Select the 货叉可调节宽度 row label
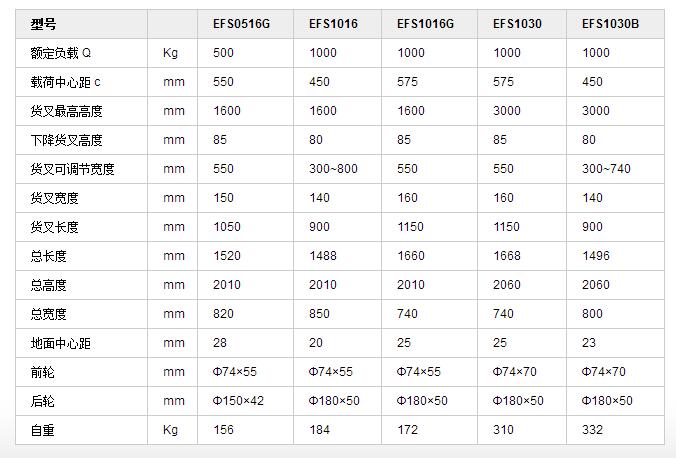The image size is (676, 458). click(72, 169)
